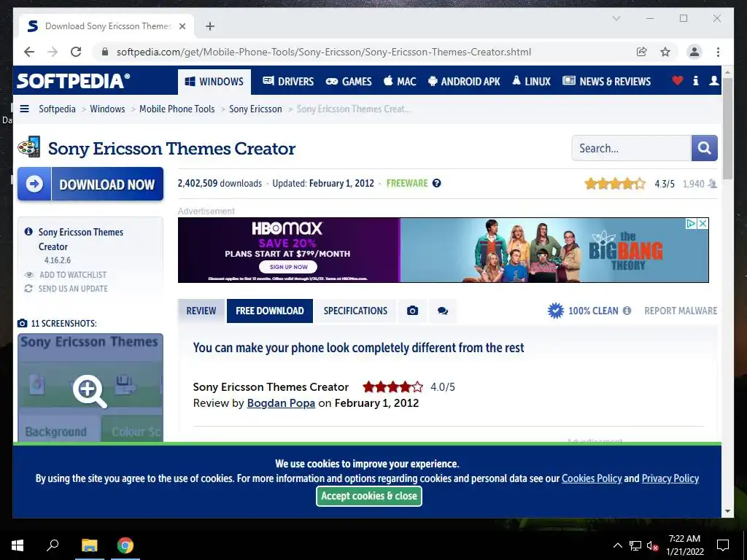Open the Chrome tab search dropdown arrow

tap(616, 18)
